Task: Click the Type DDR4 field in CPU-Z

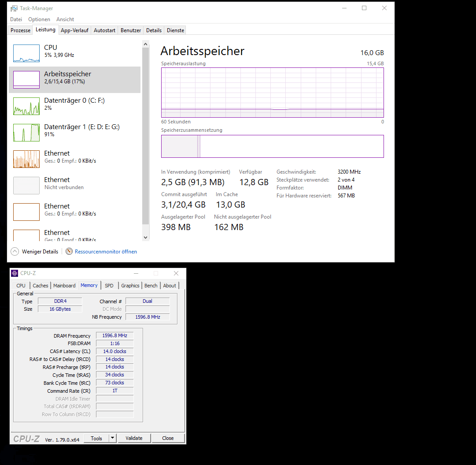Action: [x=60, y=301]
